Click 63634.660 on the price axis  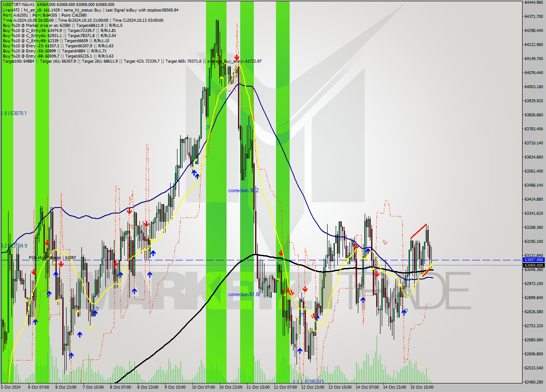pyautogui.click(x=534, y=157)
